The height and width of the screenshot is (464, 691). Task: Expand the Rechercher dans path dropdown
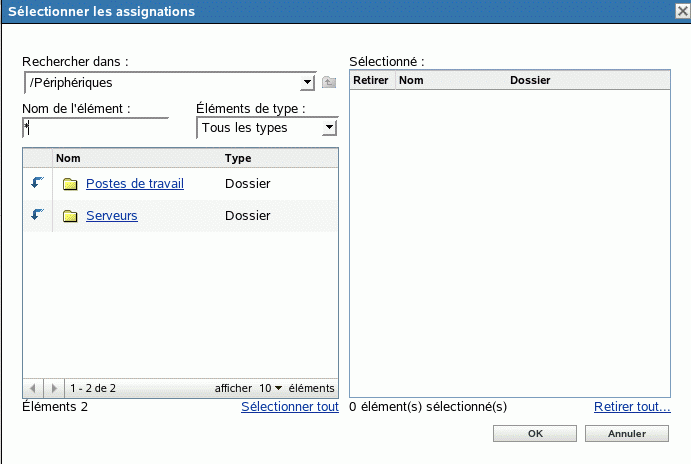(x=307, y=82)
